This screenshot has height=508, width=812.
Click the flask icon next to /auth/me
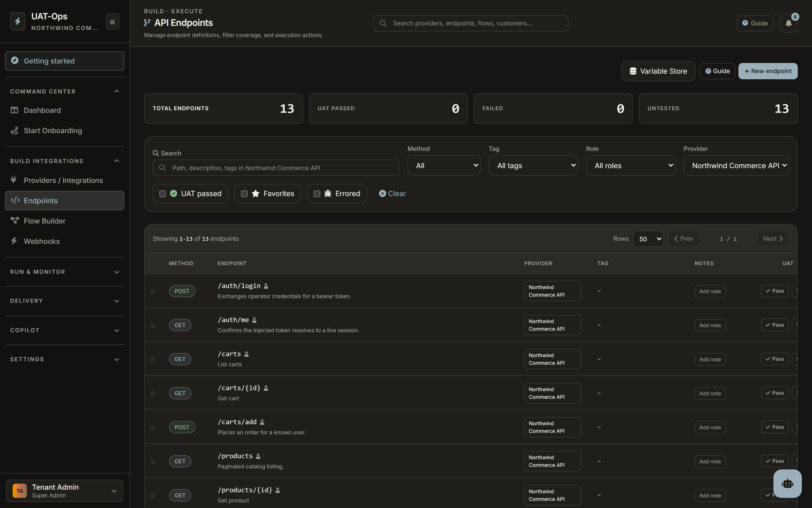pyautogui.click(x=254, y=320)
